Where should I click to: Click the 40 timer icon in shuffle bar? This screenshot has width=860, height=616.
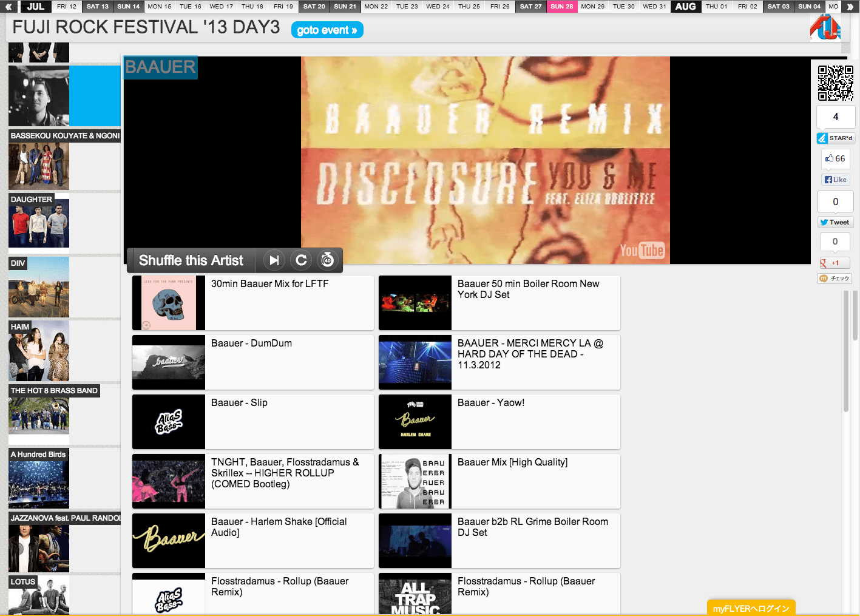[x=328, y=260]
